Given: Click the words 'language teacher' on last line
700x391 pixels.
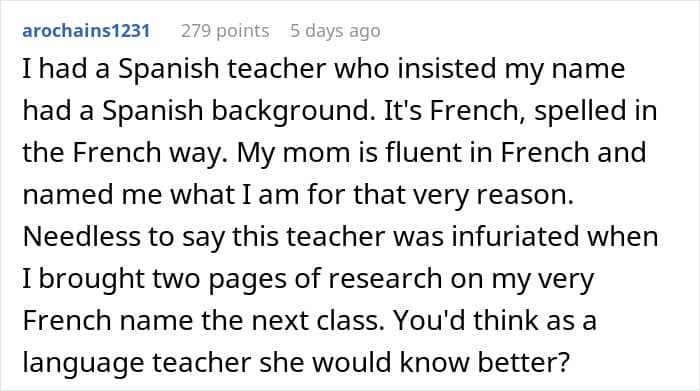Looking at the screenshot, I should pos(137,363).
